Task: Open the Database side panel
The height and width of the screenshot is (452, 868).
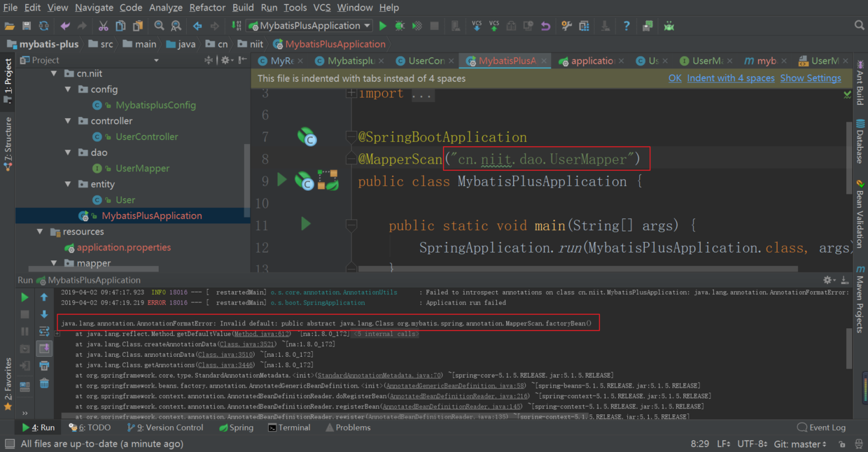Action: (860, 141)
